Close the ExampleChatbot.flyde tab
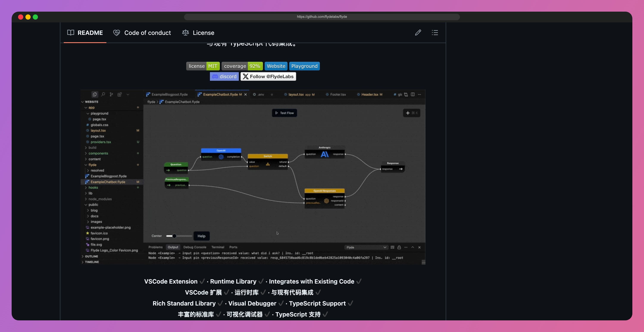 245,95
